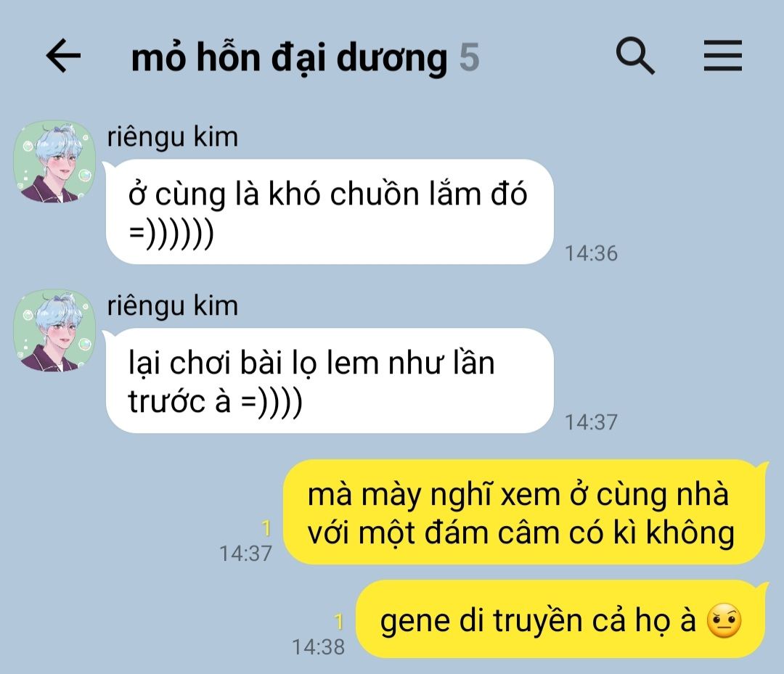Select the message 'ở cùng là khó chuồn lắm đó'
The width and height of the screenshot is (784, 674).
click(x=330, y=212)
